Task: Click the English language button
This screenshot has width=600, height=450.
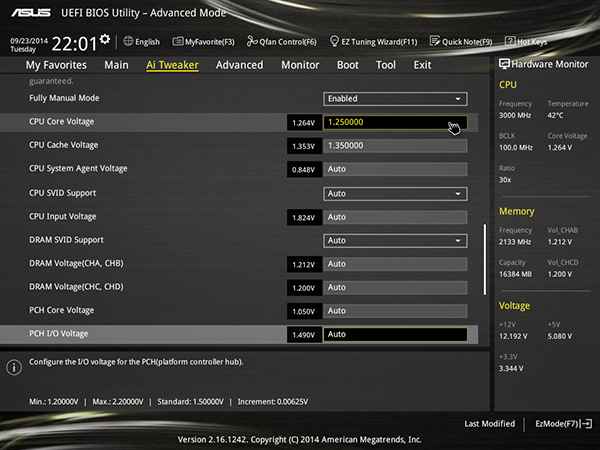Action: (147, 42)
